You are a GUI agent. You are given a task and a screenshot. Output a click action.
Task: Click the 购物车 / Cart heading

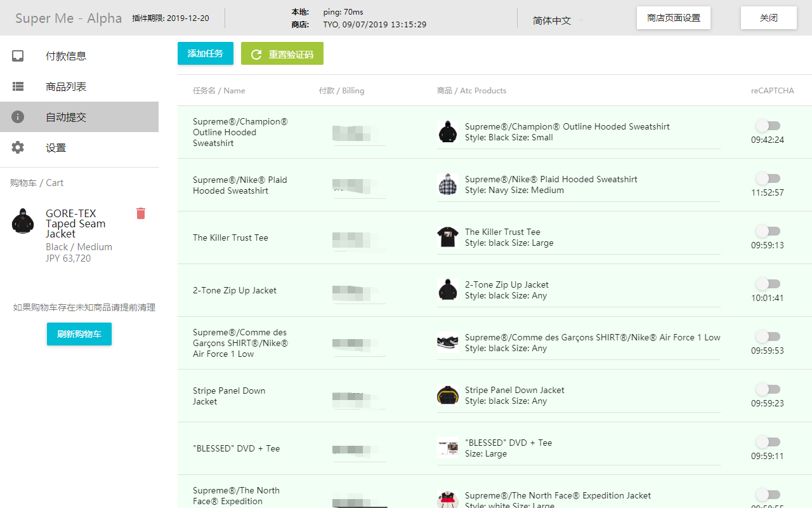(37, 183)
